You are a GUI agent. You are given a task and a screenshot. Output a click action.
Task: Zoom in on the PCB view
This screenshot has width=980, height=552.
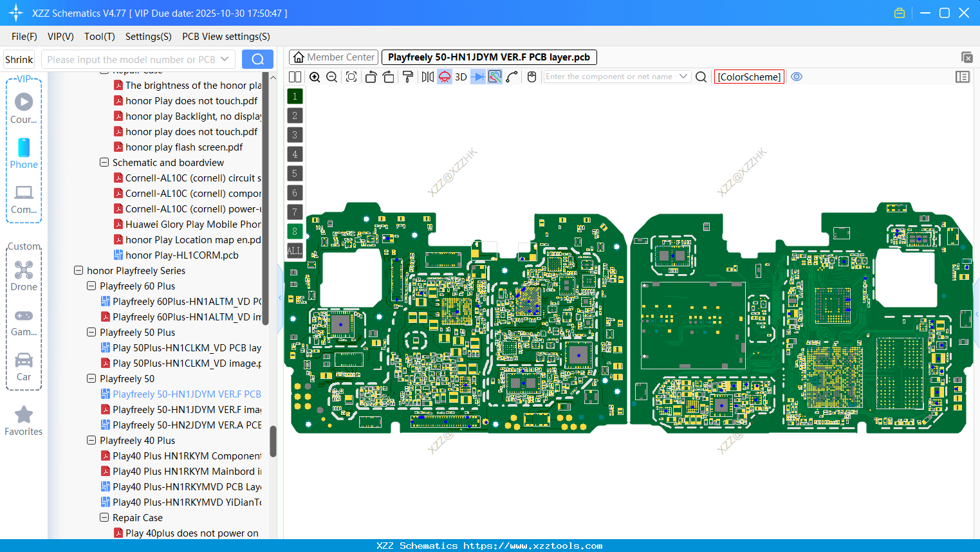pyautogui.click(x=315, y=77)
